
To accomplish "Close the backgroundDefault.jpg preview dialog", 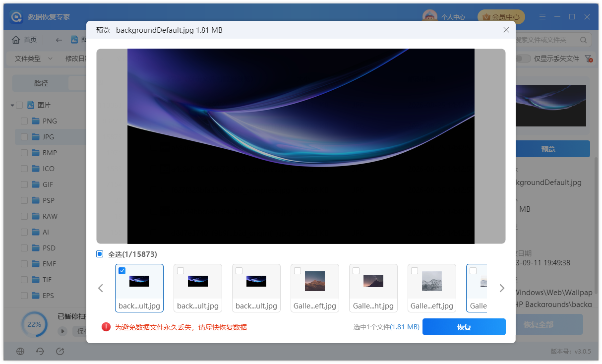I will click(x=506, y=30).
